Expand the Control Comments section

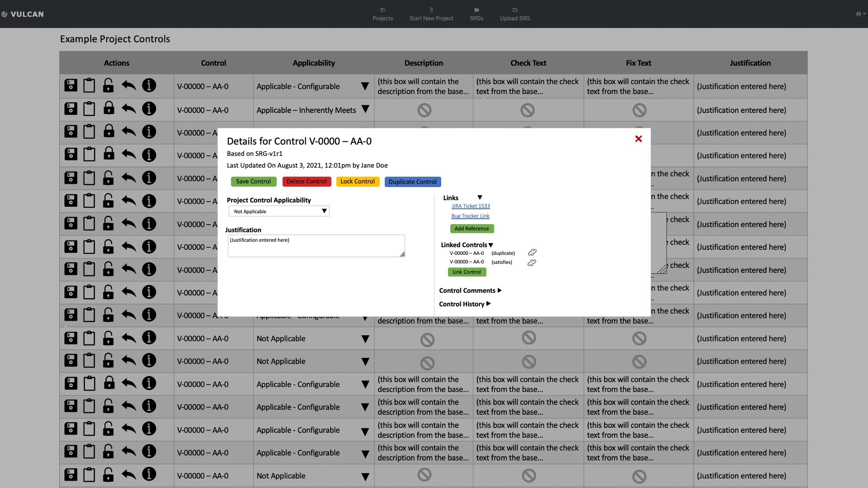click(x=470, y=291)
